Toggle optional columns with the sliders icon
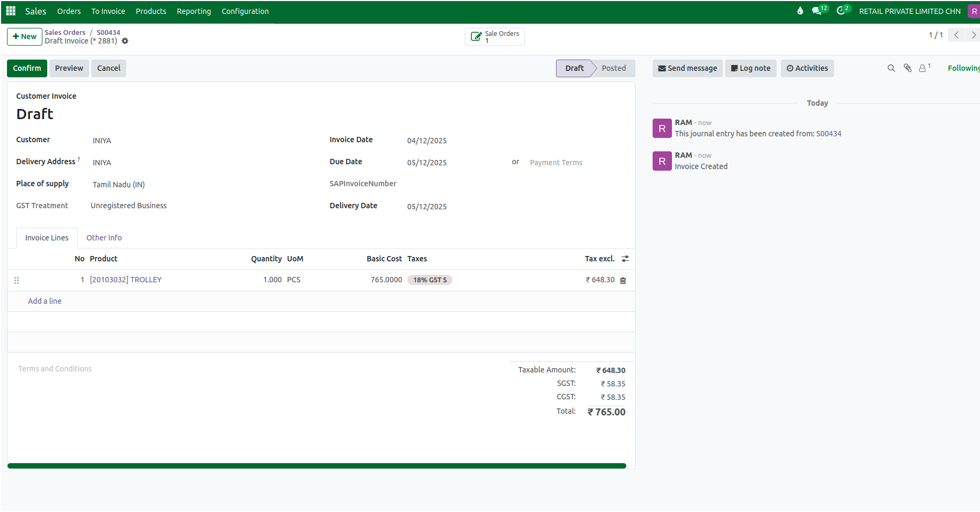Image resolution: width=980 pixels, height=512 pixels. (625, 259)
